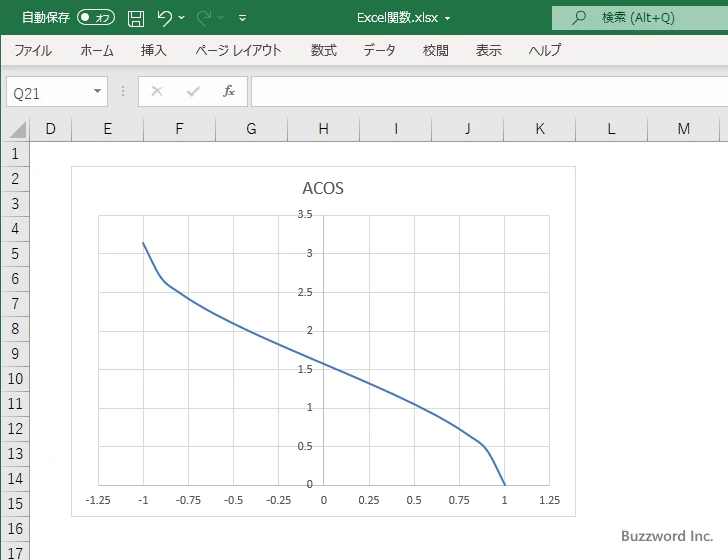Select column F header
The width and height of the screenshot is (728, 560).
(x=179, y=129)
